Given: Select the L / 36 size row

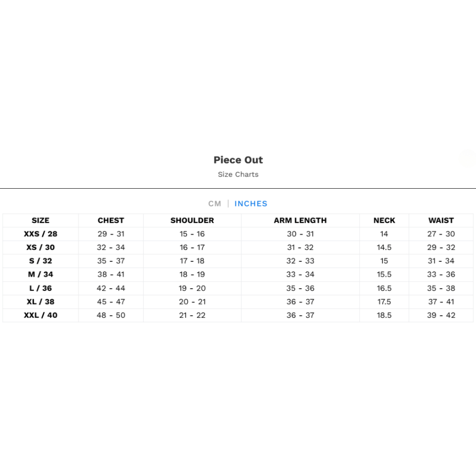Looking at the screenshot, I should [x=238, y=288].
